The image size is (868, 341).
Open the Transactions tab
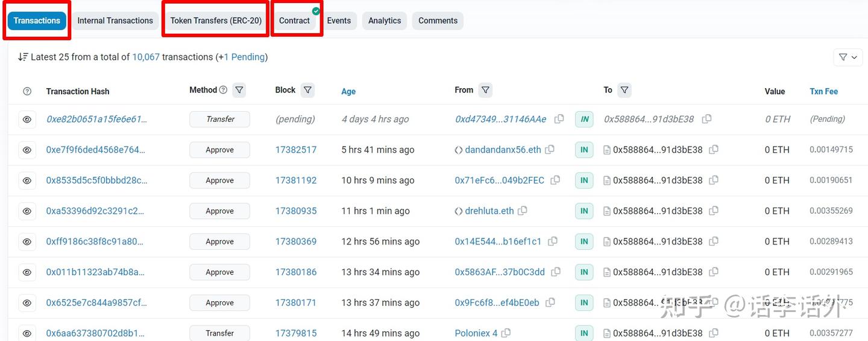click(37, 21)
